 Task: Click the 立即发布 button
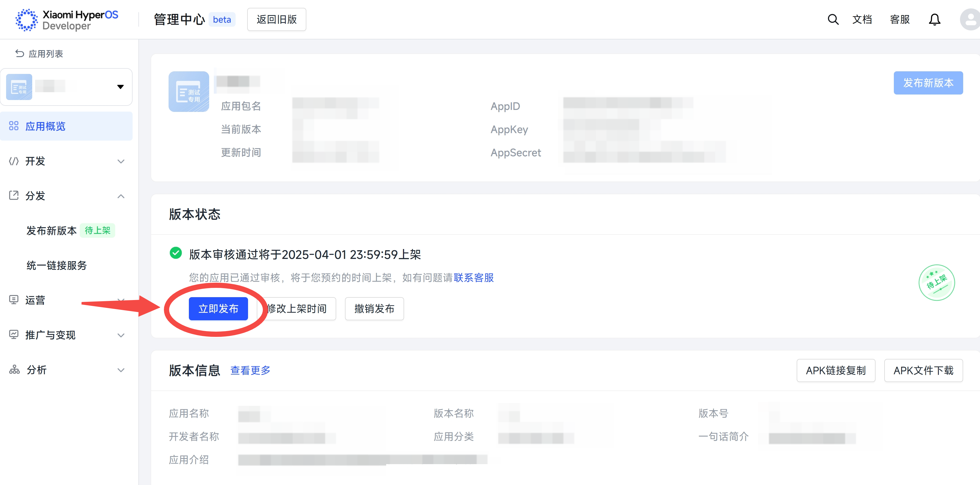218,309
